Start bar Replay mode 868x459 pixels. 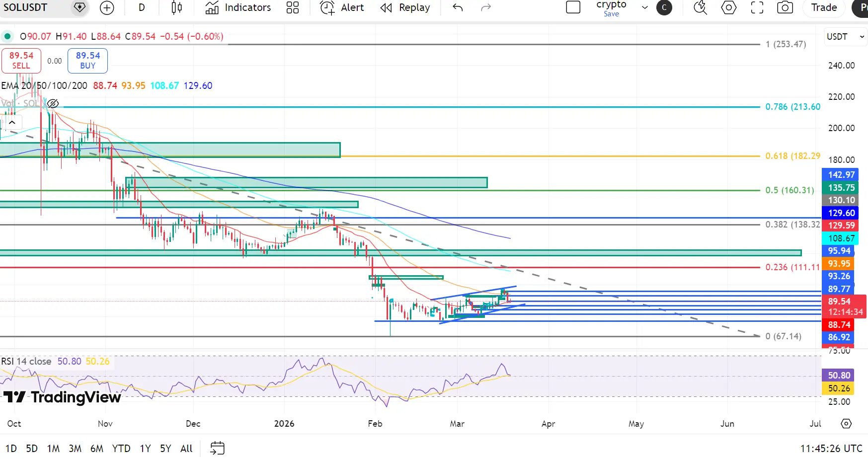coord(405,7)
